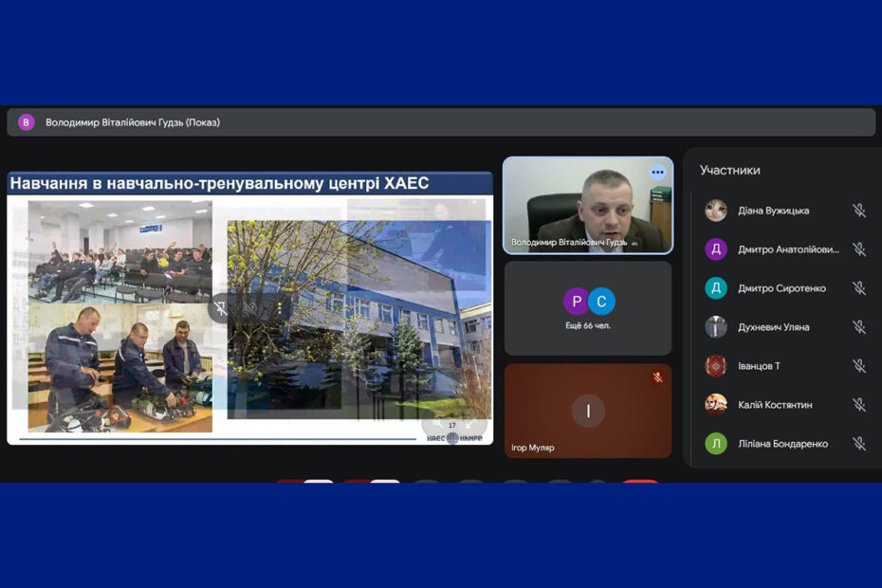
Task: Click mic-off icon for Калій Костянтин
Action: click(858, 405)
